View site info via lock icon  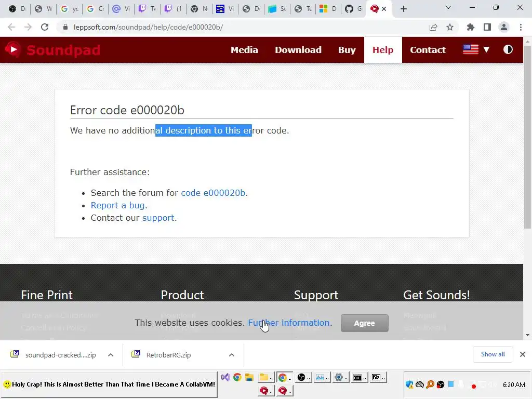click(65, 27)
